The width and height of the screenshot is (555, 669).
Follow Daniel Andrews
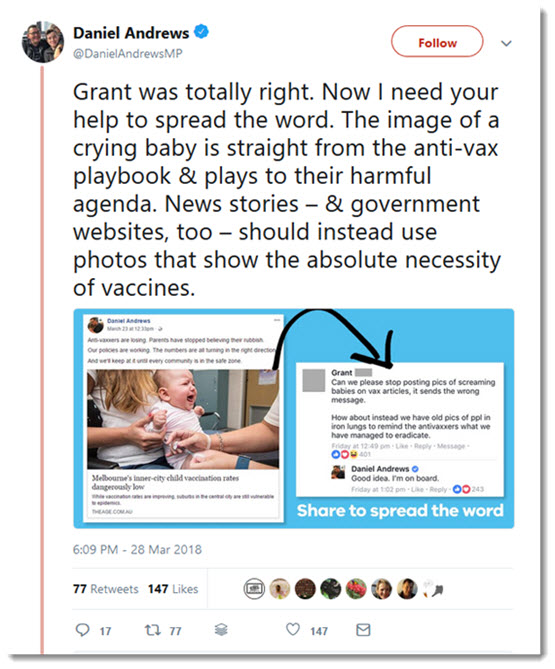tap(437, 42)
